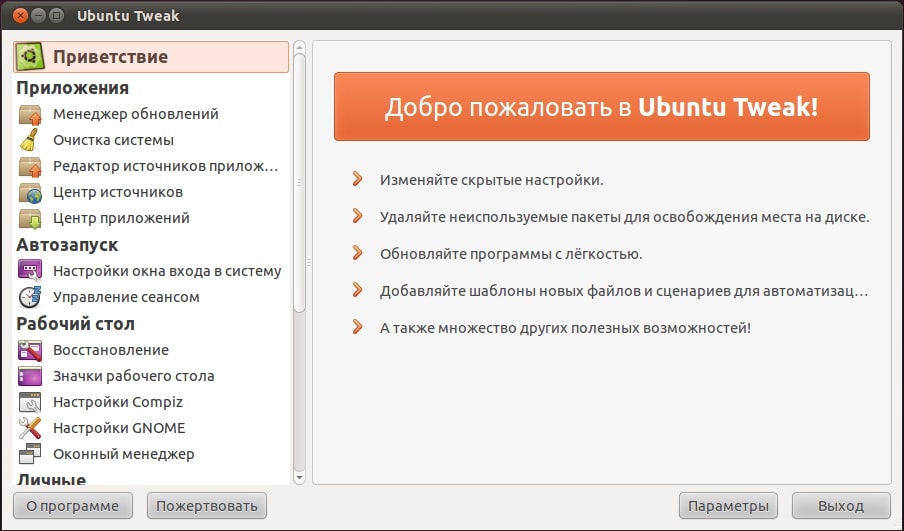
Task: Click the Пожертвовать button
Action: click(206, 506)
